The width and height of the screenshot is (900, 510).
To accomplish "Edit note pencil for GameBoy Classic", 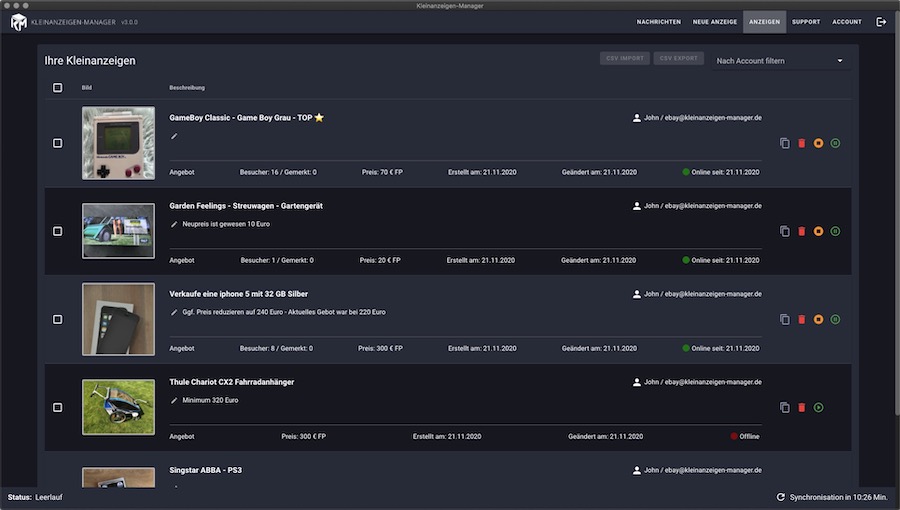I will [174, 137].
